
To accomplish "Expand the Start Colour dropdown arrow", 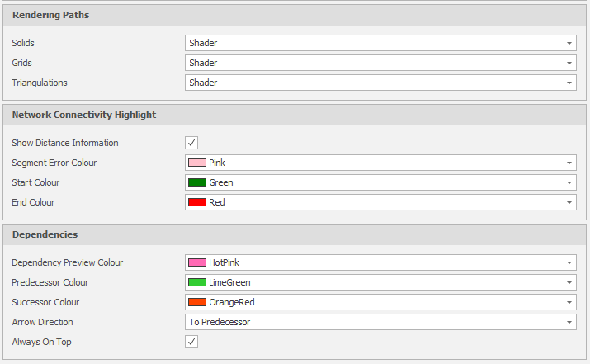I will pos(570,182).
